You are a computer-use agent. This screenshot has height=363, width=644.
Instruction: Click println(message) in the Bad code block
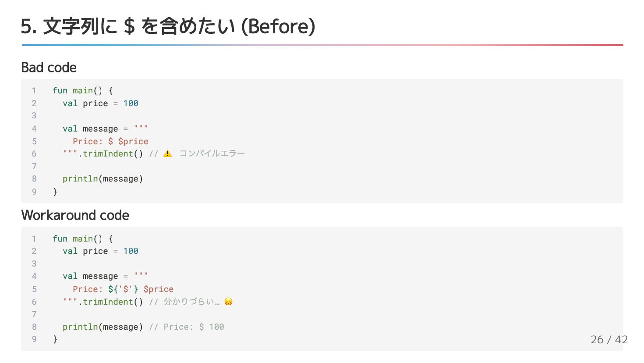click(x=103, y=179)
